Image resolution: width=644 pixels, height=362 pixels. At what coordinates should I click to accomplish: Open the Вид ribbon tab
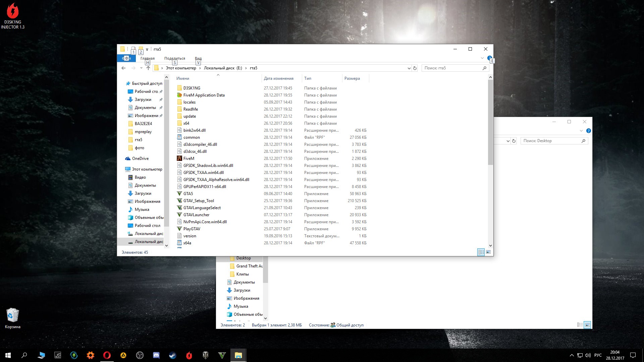198,58
